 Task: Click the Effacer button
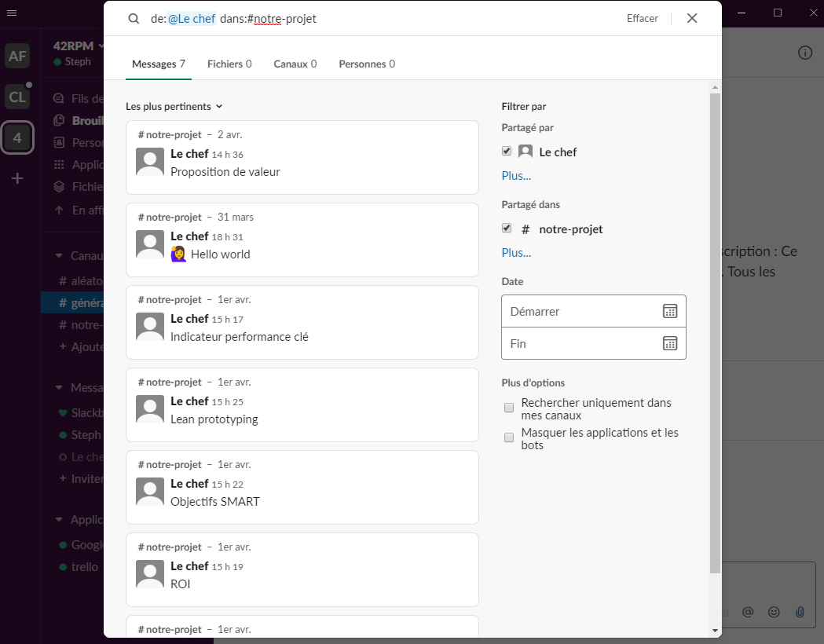click(643, 18)
